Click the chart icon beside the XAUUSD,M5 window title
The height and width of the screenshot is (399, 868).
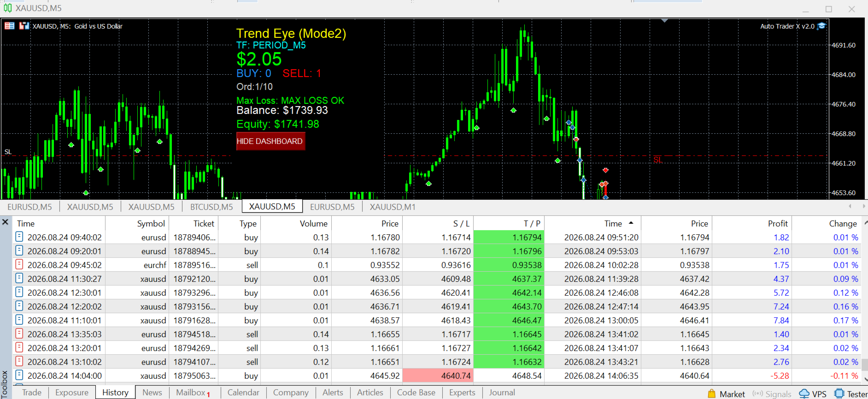(8, 8)
